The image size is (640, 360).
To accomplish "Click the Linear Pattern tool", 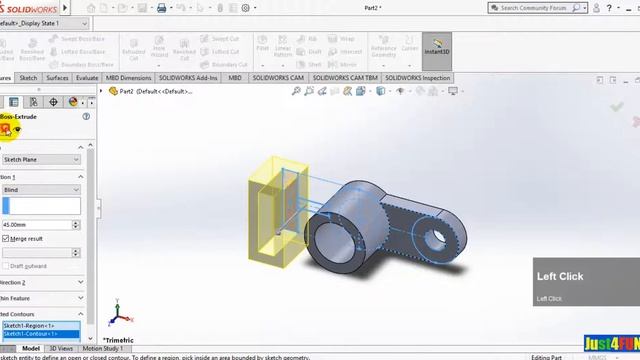I will [x=282, y=46].
